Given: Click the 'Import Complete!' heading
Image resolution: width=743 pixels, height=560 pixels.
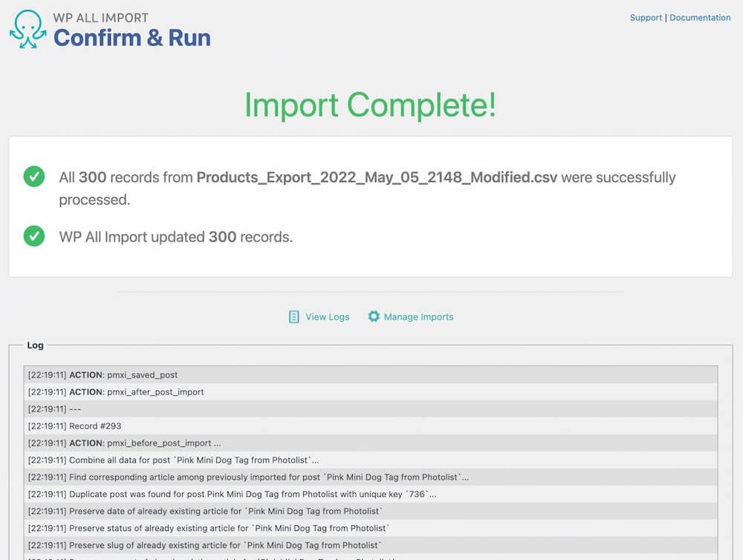Looking at the screenshot, I should click(x=371, y=105).
